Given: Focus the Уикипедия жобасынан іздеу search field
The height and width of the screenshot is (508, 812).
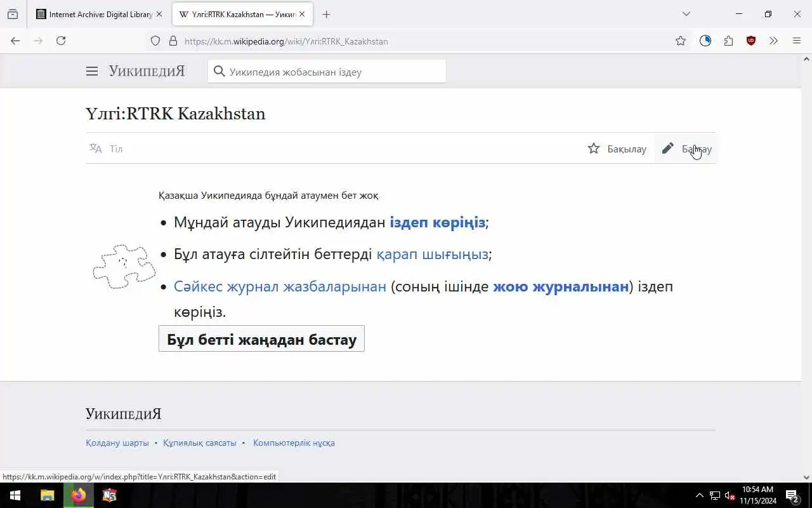Looking at the screenshot, I should point(327,72).
